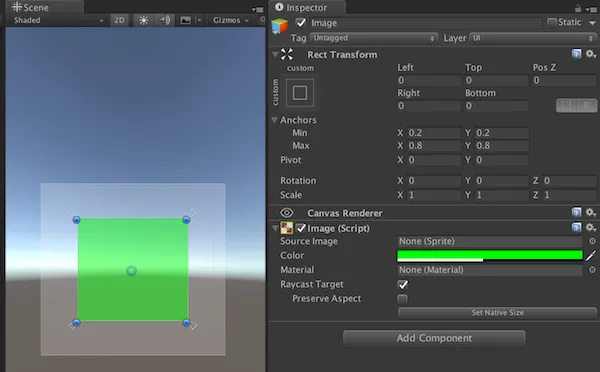This screenshot has height=372, width=600.
Task: Click the Add Component button
Action: 434,338
